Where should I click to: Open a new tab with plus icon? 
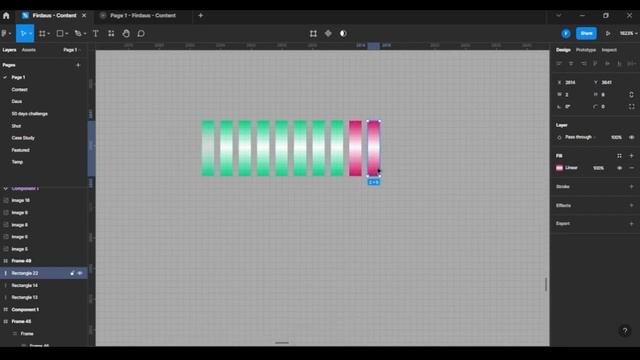[200, 16]
